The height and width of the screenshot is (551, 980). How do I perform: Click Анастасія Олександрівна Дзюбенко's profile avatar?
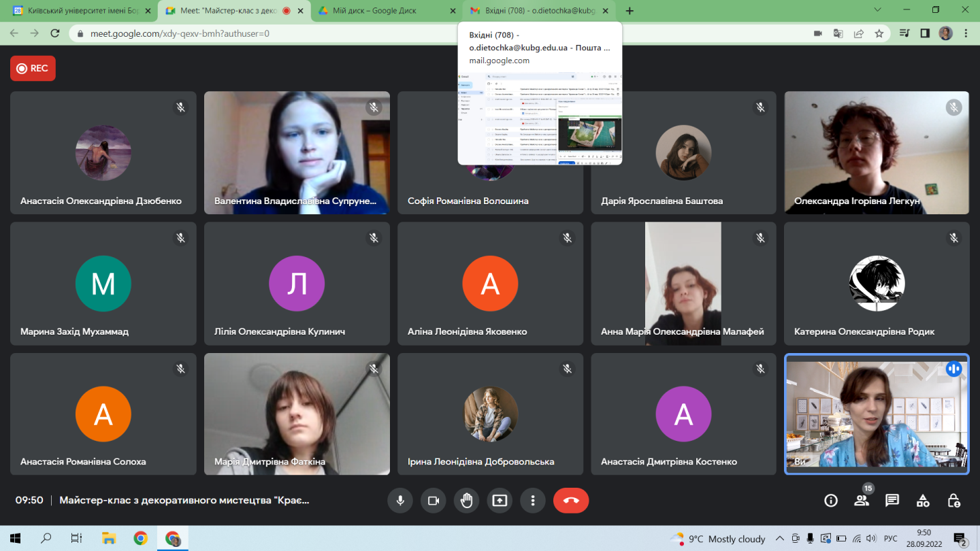coord(103,152)
